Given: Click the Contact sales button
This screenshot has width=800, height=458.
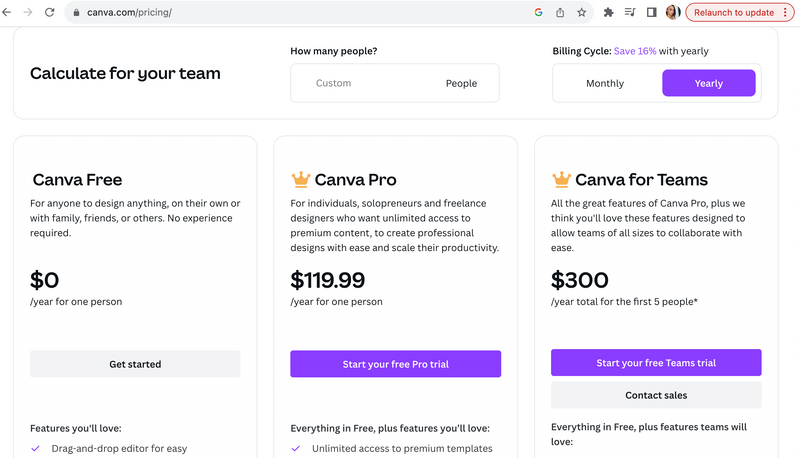Looking at the screenshot, I should pyautogui.click(x=656, y=395).
